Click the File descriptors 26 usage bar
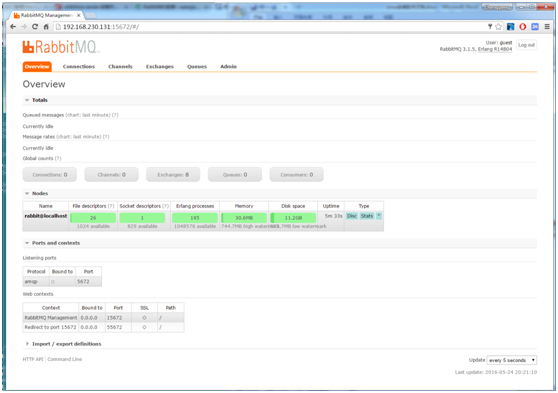This screenshot has width=558, height=393. tap(93, 218)
